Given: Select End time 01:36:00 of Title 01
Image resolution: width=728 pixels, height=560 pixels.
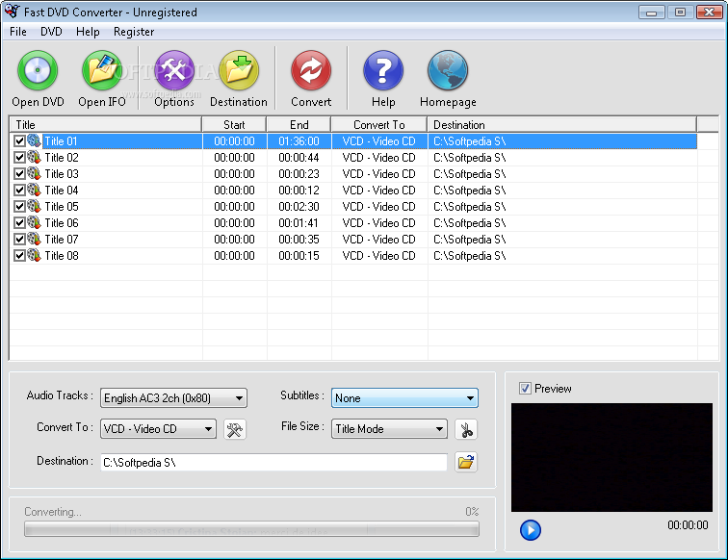Looking at the screenshot, I should click(299, 141).
